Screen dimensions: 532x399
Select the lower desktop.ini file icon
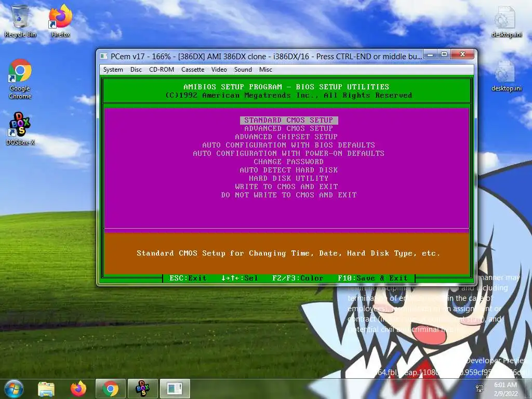506,76
